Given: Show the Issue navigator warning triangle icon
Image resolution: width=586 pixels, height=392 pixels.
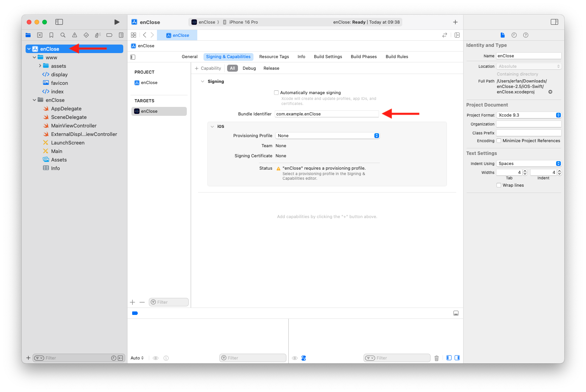Looking at the screenshot, I should click(x=74, y=35).
